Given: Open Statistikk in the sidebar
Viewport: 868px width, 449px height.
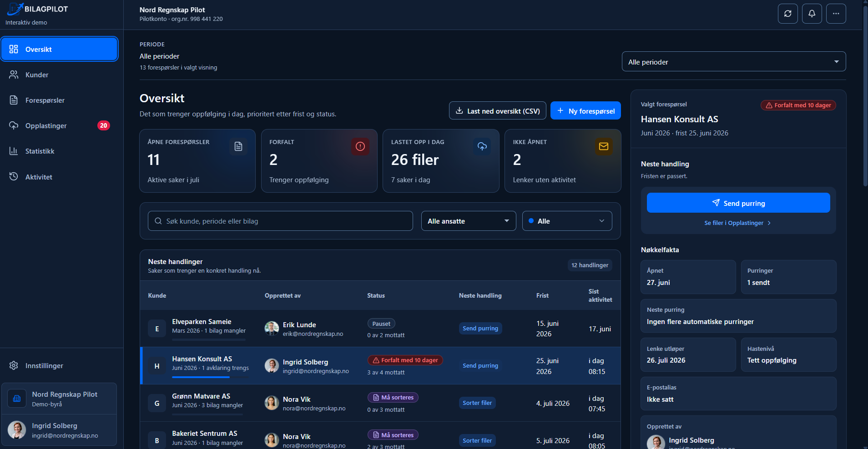Looking at the screenshot, I should coord(59,151).
